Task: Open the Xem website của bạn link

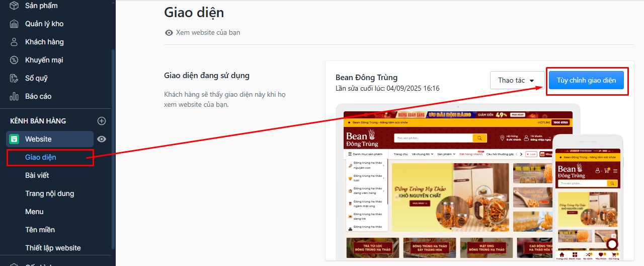Action: (203, 32)
